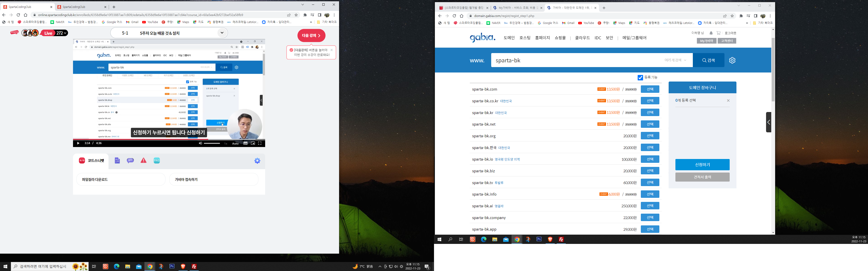The width and height of the screenshot is (868, 271).
Task: Clear the 0개 등록 선택 cart list
Action: click(728, 101)
